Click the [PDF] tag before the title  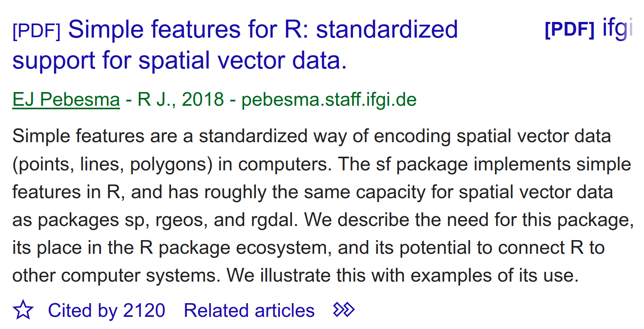coord(36,31)
